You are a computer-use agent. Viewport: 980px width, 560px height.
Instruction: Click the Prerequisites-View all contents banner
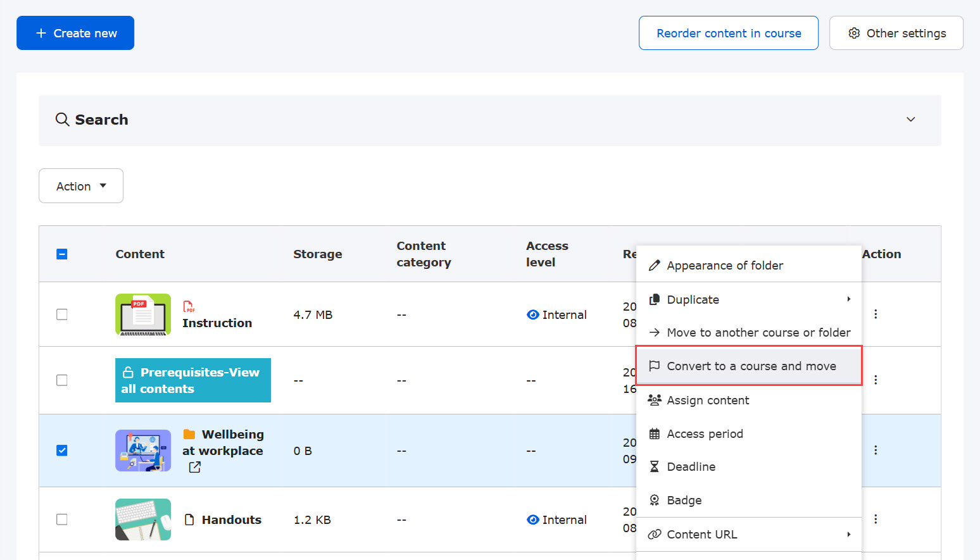(193, 380)
